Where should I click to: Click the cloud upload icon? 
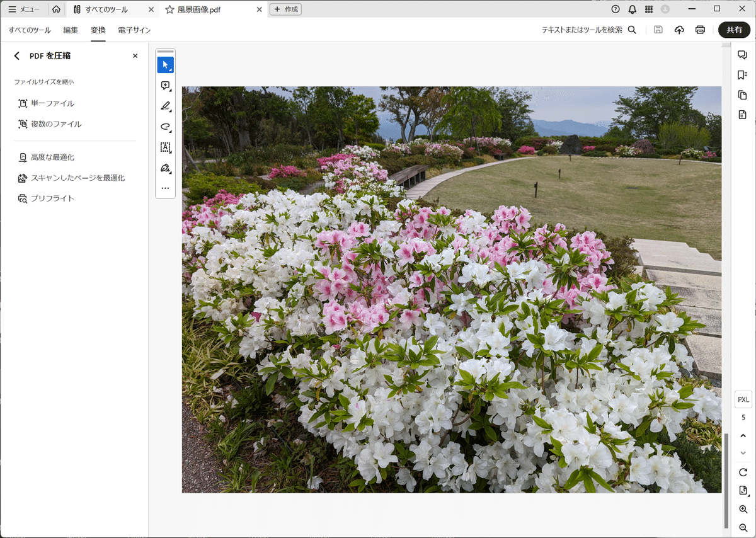point(679,30)
